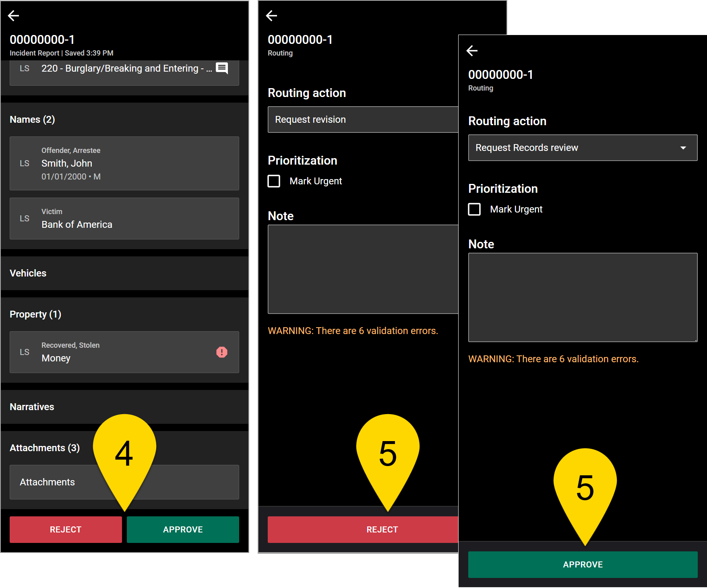
Task: Click the LS badge on the 220 offense entry
Action: tap(25, 68)
